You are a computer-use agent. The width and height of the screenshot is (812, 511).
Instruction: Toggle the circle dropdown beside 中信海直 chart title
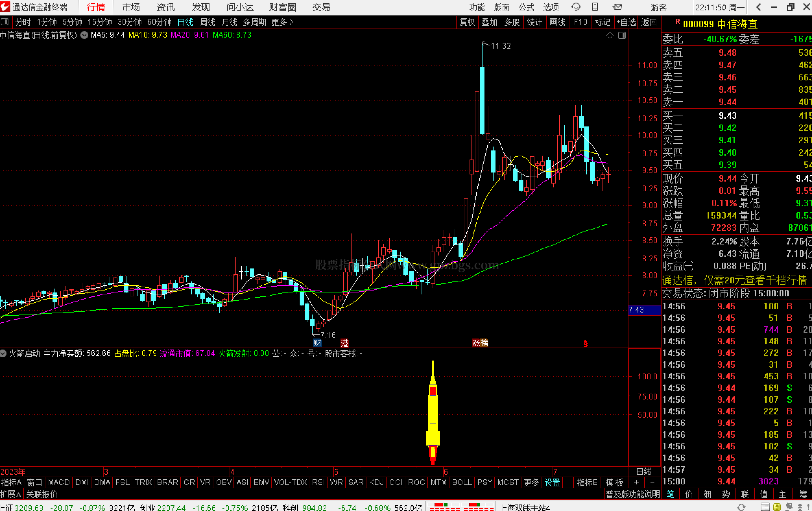pos(84,35)
